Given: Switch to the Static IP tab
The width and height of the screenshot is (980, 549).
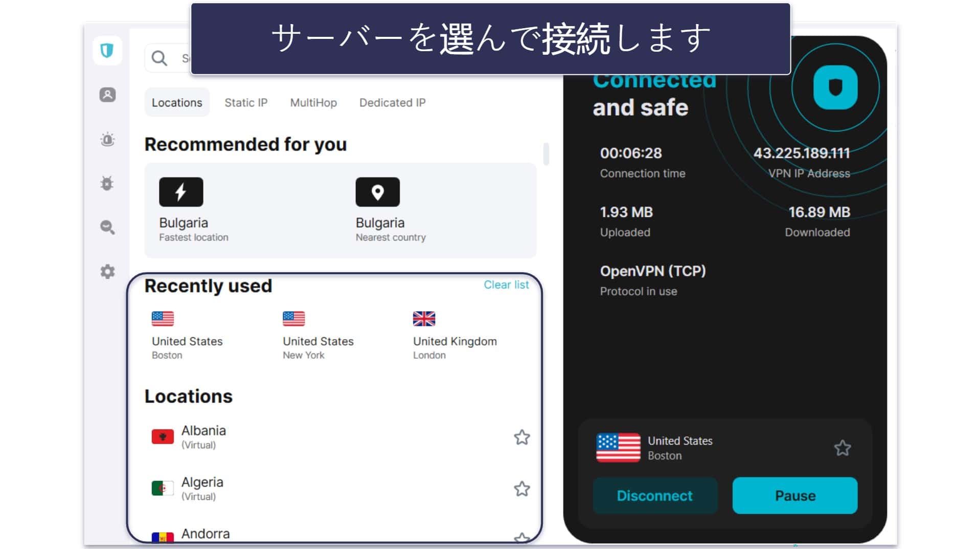Looking at the screenshot, I should [246, 102].
